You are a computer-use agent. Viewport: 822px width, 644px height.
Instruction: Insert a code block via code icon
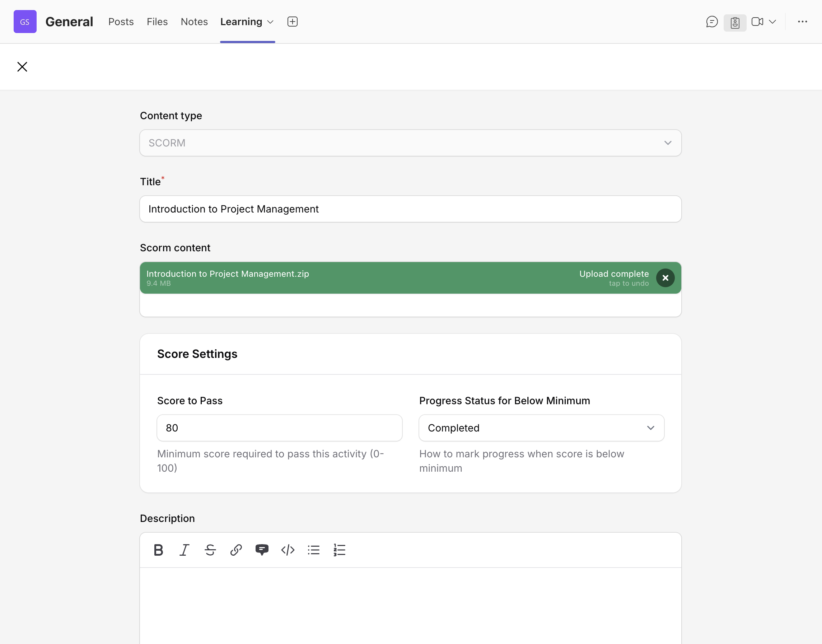(x=288, y=550)
